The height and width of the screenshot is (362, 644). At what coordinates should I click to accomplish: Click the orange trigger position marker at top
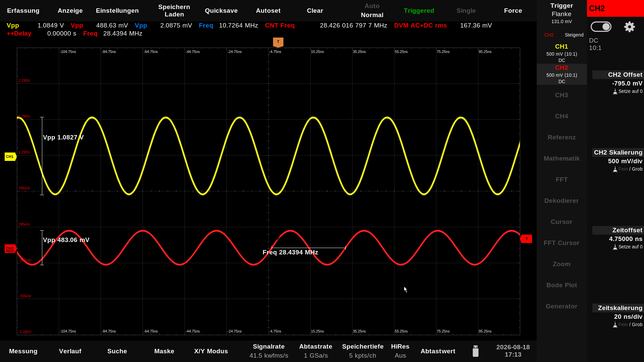(x=278, y=42)
